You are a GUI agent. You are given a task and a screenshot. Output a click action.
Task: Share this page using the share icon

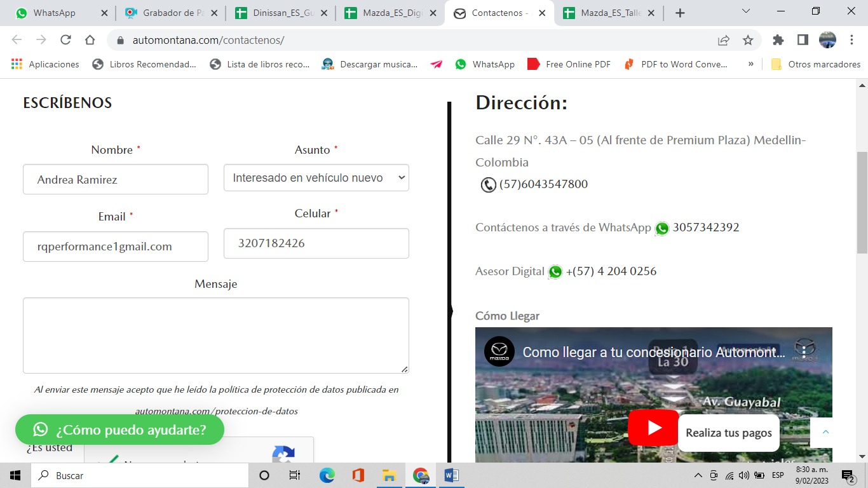[x=723, y=40]
